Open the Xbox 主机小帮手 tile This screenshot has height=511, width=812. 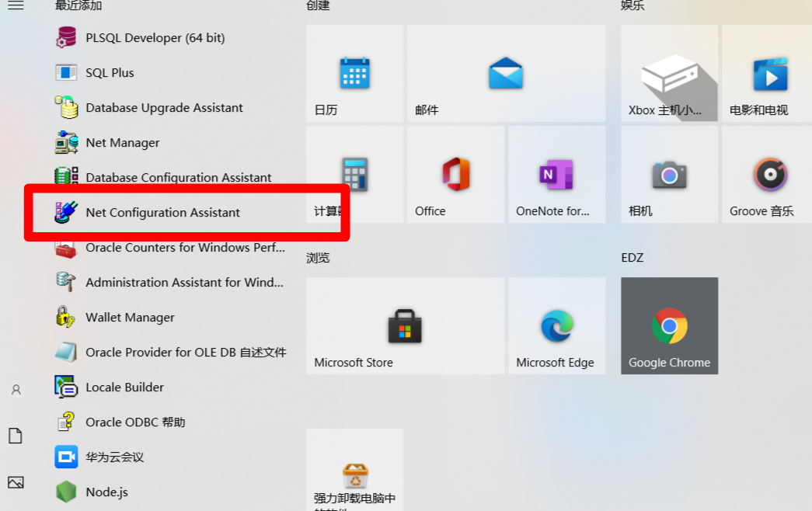click(670, 74)
